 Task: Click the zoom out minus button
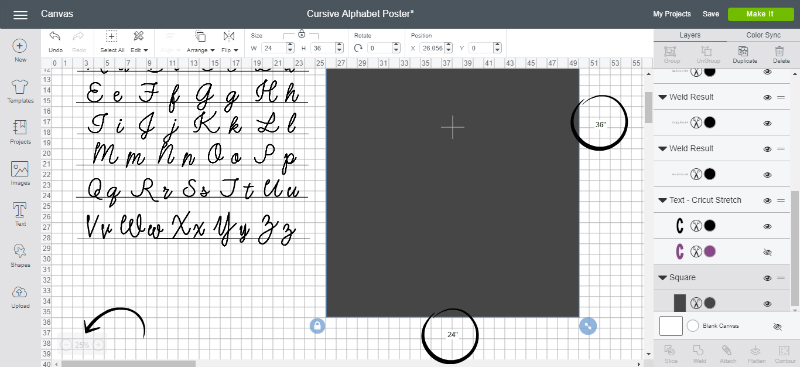(x=65, y=345)
